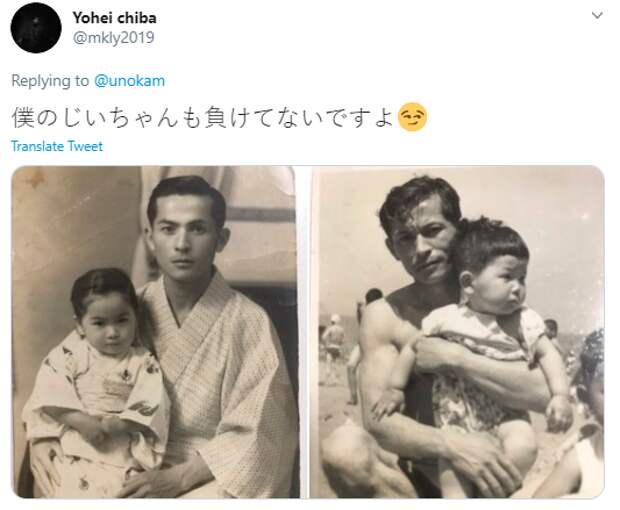The height and width of the screenshot is (510, 620).
Task: Click the baby's face in beach photo
Action: [499, 279]
